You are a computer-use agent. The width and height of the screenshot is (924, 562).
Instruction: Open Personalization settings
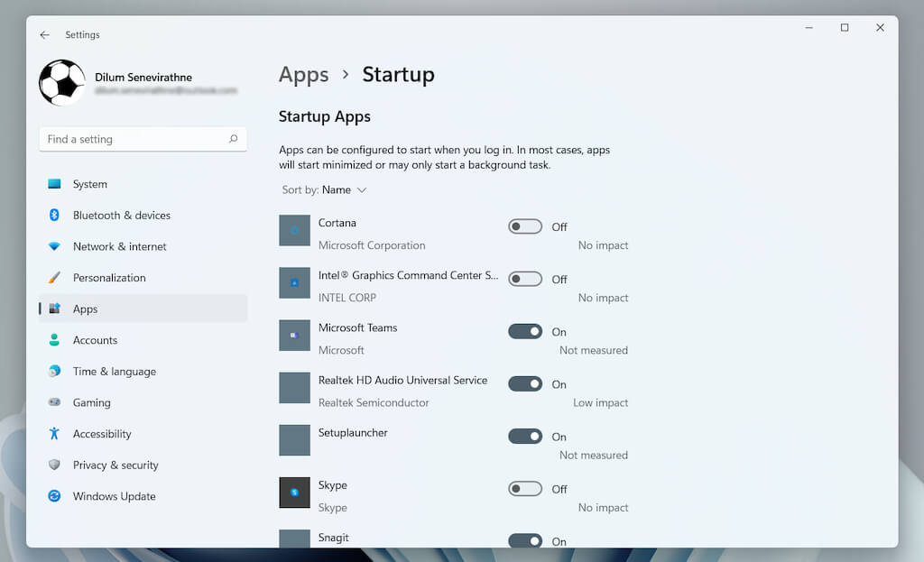click(109, 278)
